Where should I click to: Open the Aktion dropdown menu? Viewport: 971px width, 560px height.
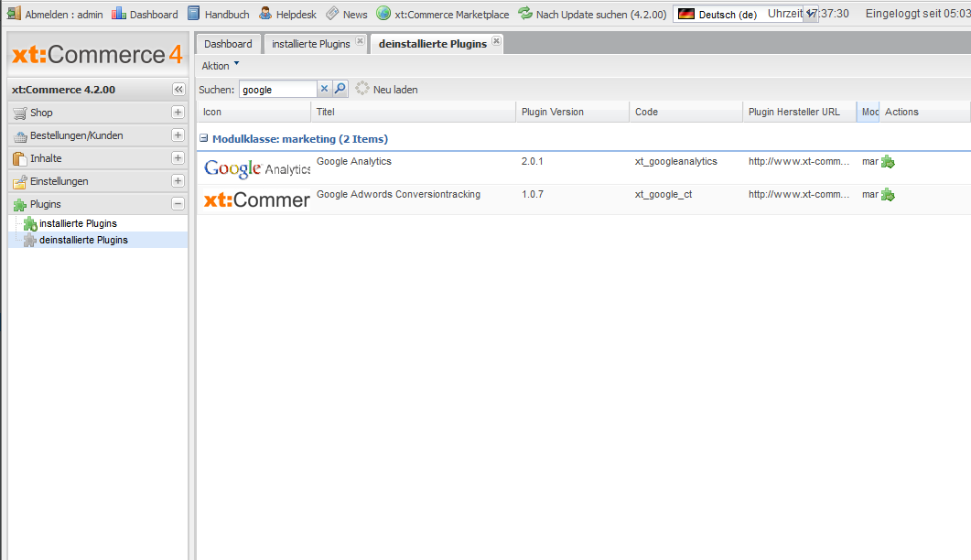[220, 66]
